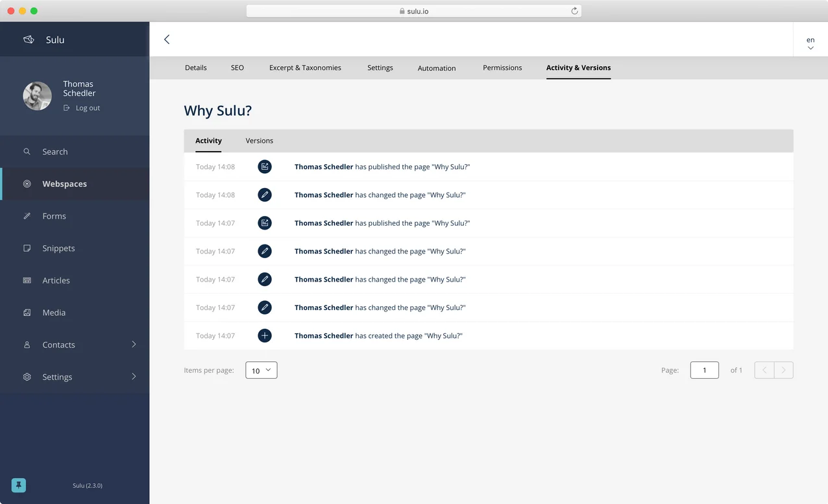Expand the Contacts sidebar section
The image size is (828, 504).
(134, 344)
